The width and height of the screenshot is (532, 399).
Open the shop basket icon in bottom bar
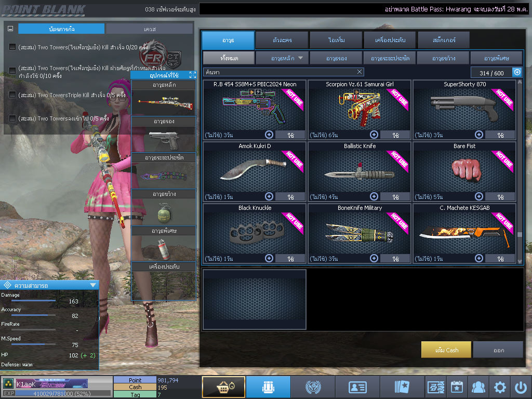[x=223, y=387]
